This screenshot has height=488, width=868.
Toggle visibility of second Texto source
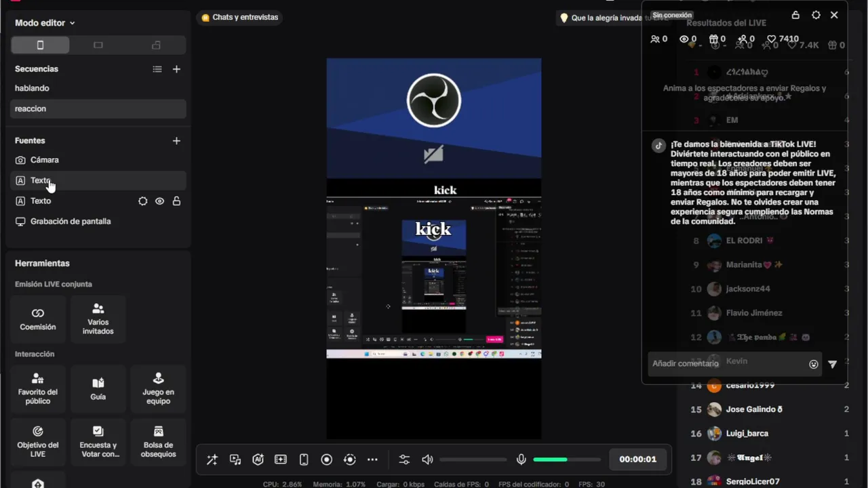(x=159, y=201)
